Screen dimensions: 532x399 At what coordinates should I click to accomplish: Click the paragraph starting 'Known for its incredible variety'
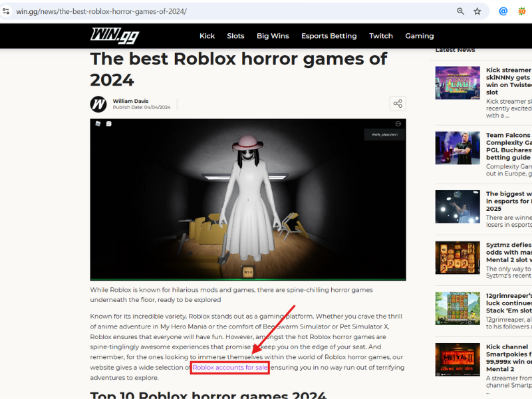coord(247,346)
